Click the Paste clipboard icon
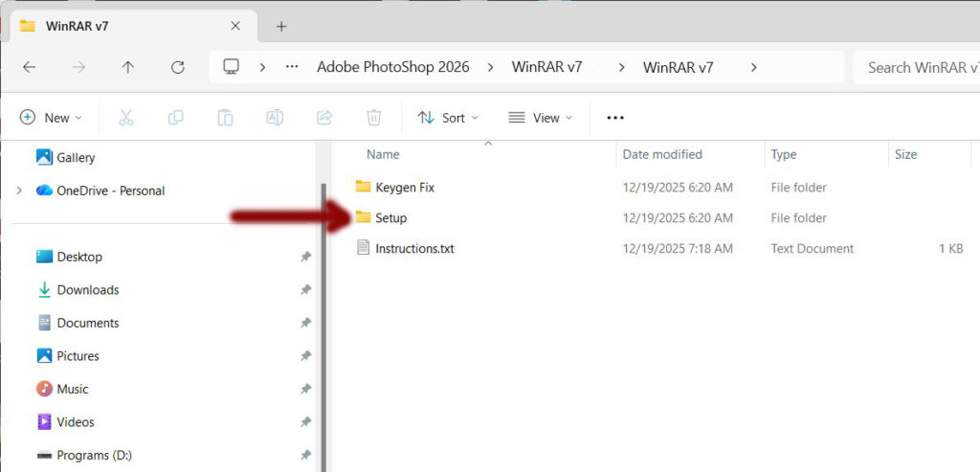The image size is (980, 472). coord(225,118)
